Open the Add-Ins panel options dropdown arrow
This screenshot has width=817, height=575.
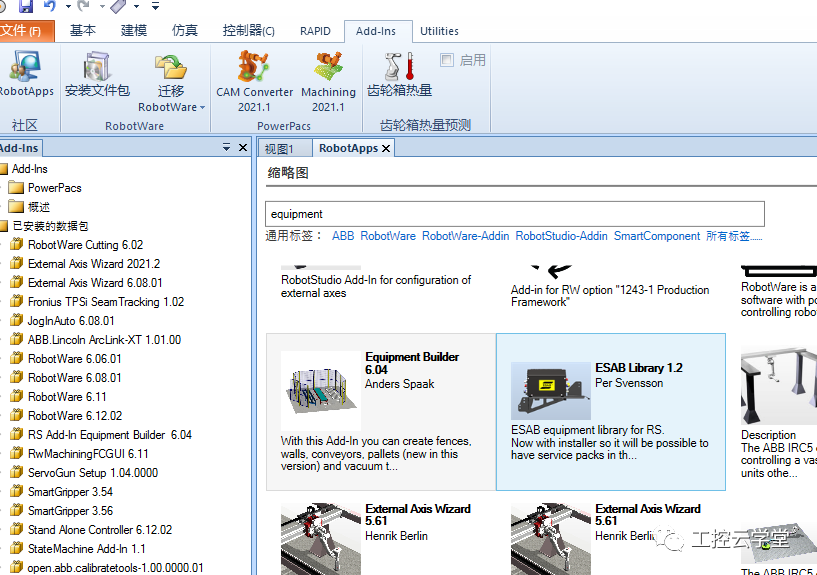coord(226,148)
